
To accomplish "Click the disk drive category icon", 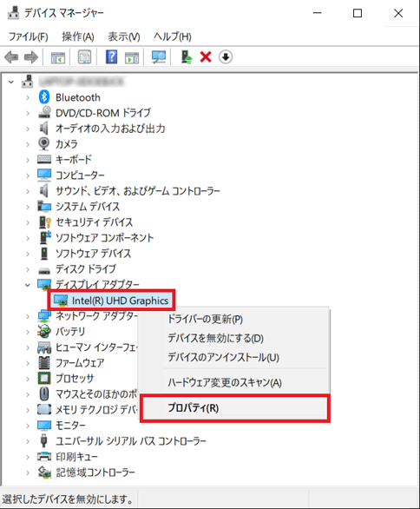I will tap(44, 270).
